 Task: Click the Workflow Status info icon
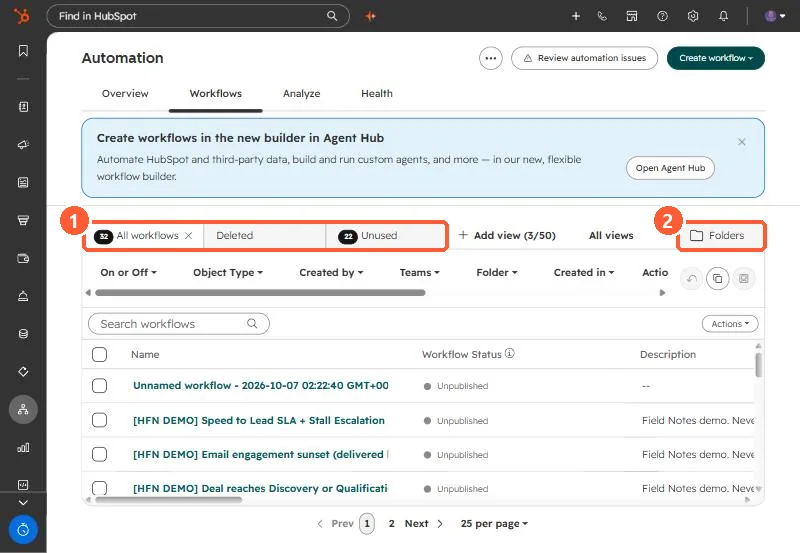(x=510, y=353)
